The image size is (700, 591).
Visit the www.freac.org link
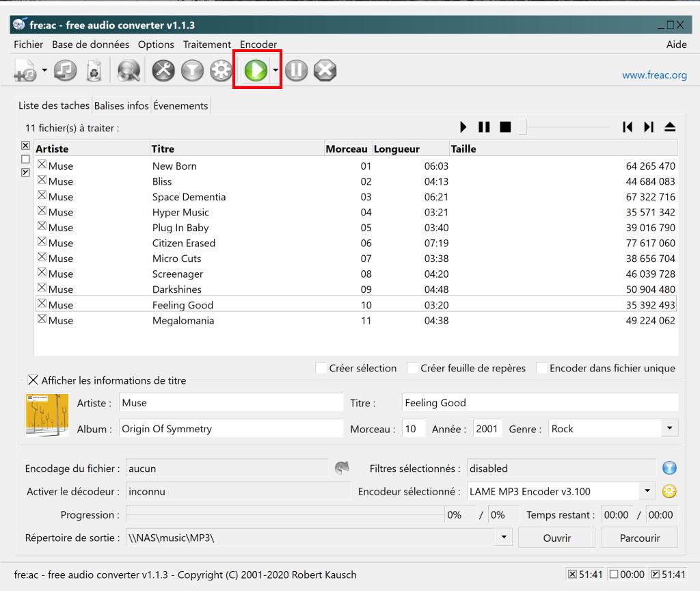click(654, 75)
